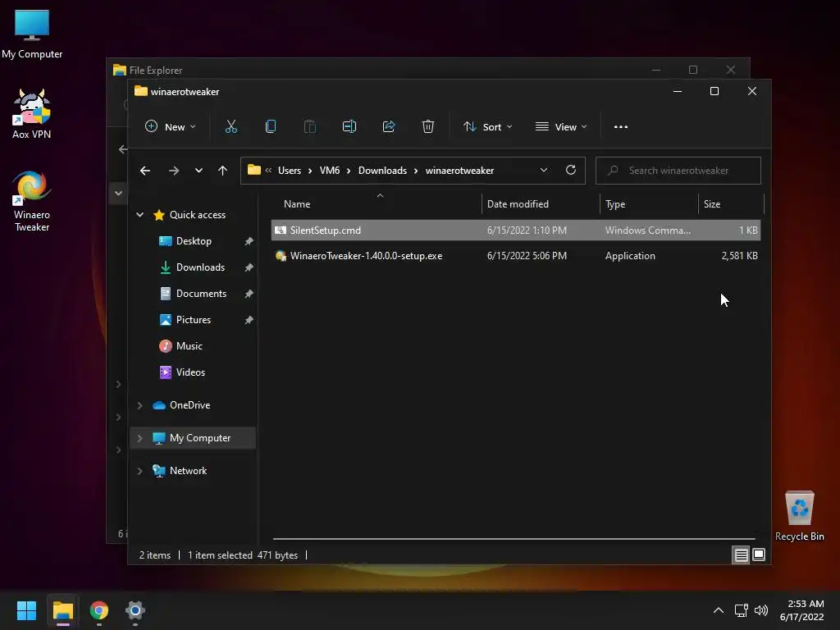
Task: Refresh the winaerotweaker folder
Action: [x=571, y=170]
